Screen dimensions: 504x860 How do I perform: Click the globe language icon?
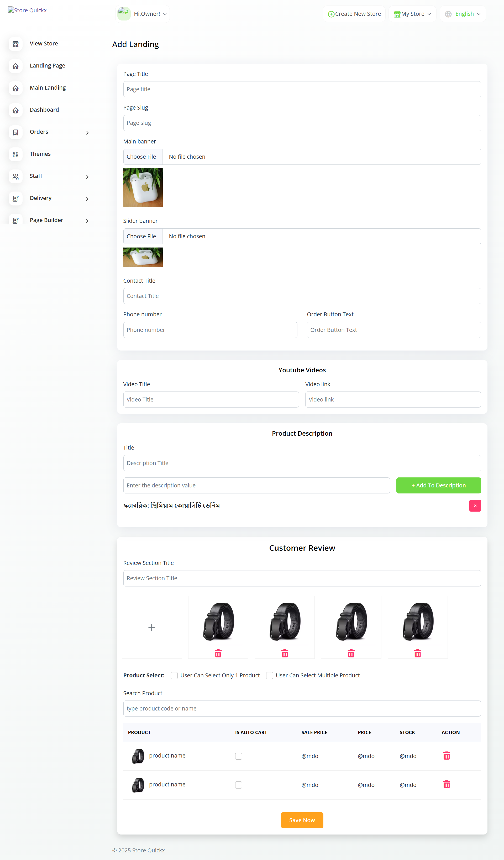[x=448, y=14]
